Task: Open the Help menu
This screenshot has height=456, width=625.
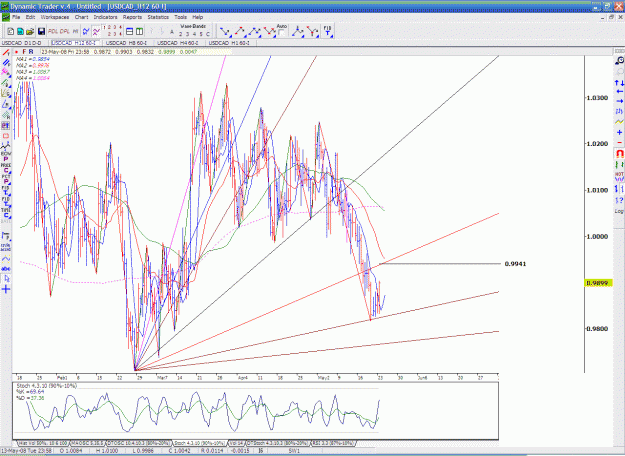Action: 198,17
